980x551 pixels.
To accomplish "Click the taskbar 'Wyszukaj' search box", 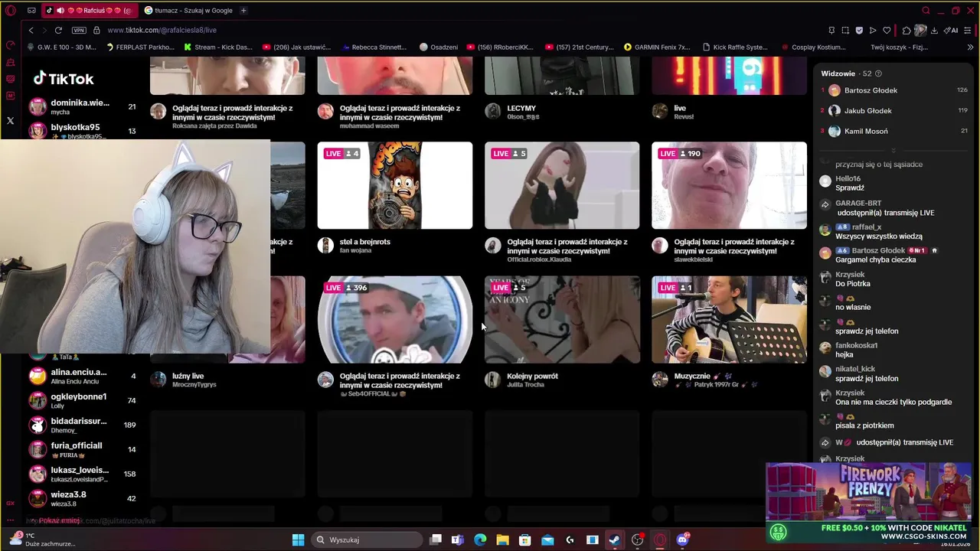I will point(367,540).
